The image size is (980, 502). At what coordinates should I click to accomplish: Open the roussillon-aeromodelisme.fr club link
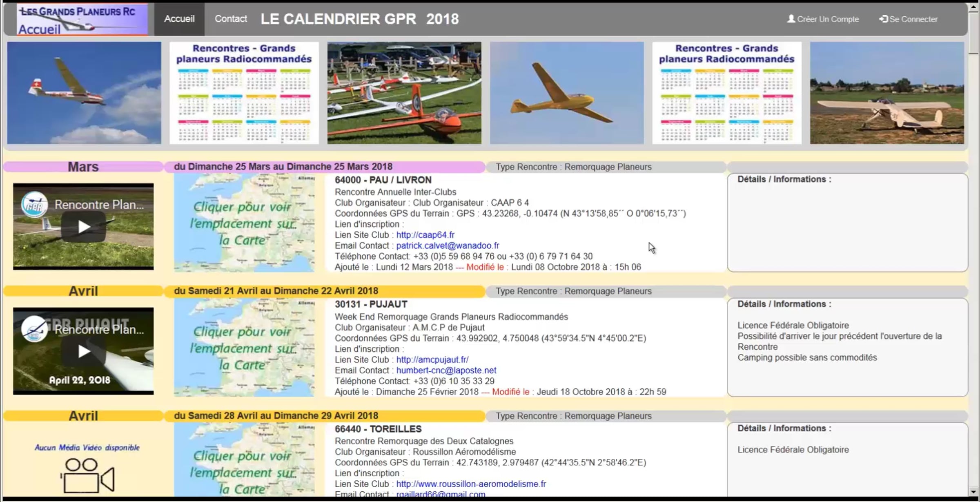pyautogui.click(x=471, y=484)
